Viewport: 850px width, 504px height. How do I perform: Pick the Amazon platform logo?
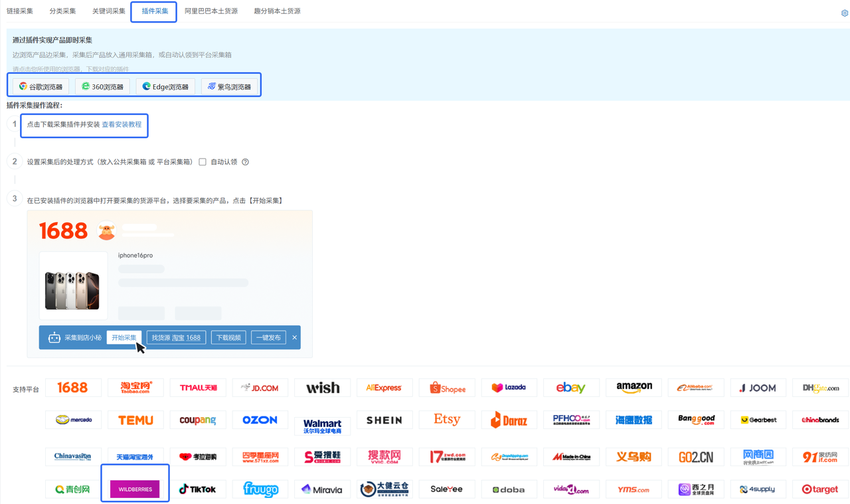click(x=634, y=388)
